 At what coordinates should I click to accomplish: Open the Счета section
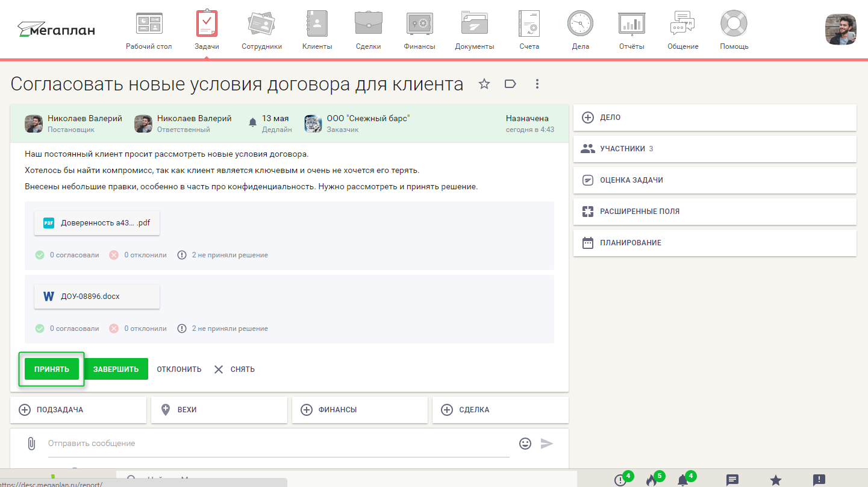pyautogui.click(x=529, y=30)
